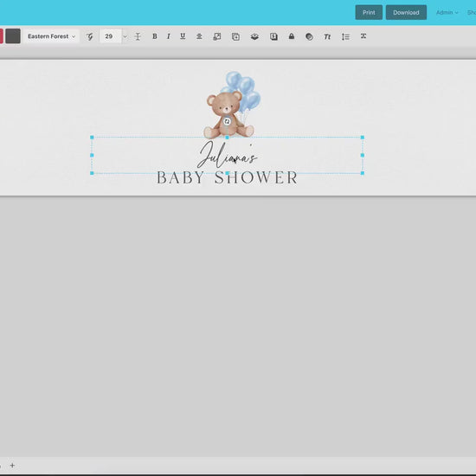Viewport: 476px width, 476px height.
Task: Click the Juliana's script text
Action: pyautogui.click(x=227, y=155)
